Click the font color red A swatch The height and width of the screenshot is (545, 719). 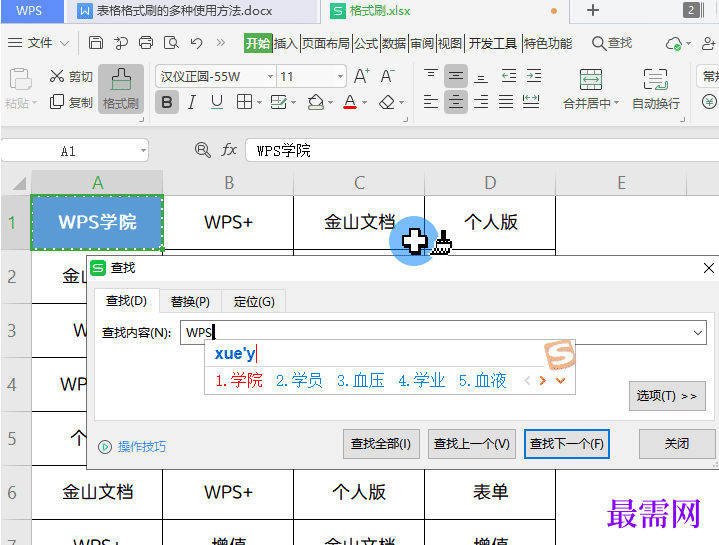pyautogui.click(x=350, y=102)
